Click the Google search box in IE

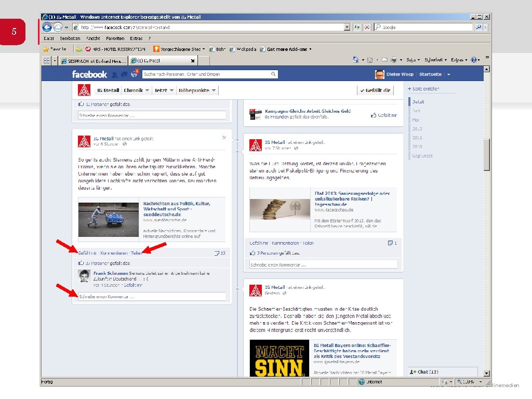(423, 27)
